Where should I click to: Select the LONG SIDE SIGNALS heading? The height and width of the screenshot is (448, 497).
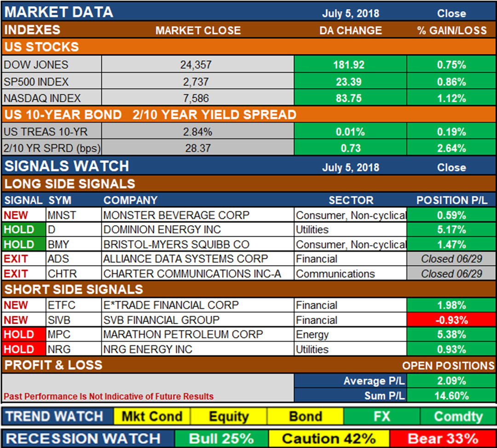click(70, 184)
